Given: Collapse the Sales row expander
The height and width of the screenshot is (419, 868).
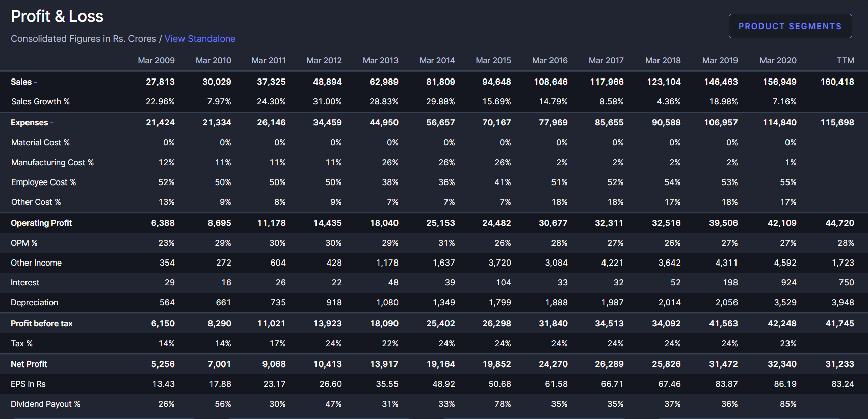Looking at the screenshot, I should coord(35,82).
